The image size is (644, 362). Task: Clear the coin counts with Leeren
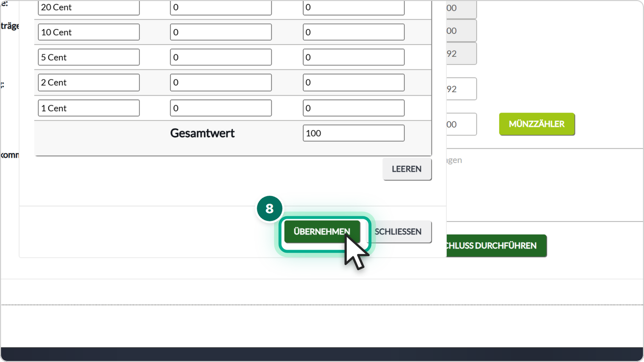click(x=407, y=169)
